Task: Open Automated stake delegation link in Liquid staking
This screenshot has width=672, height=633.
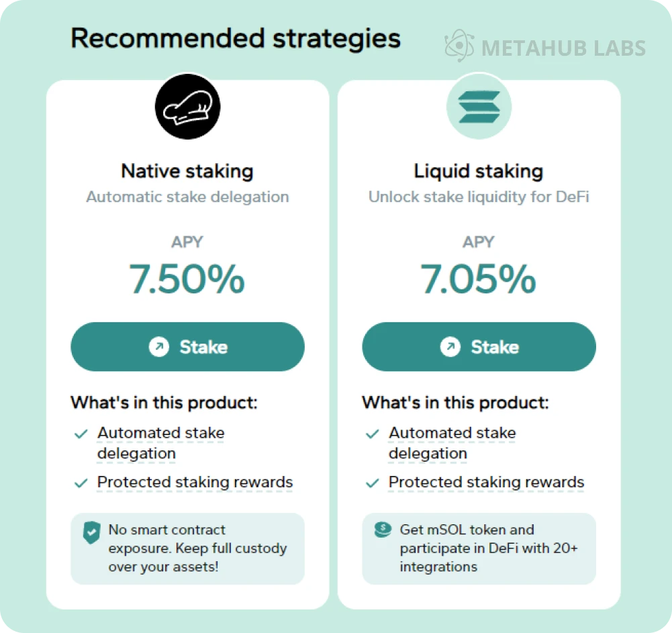Action: point(452,443)
